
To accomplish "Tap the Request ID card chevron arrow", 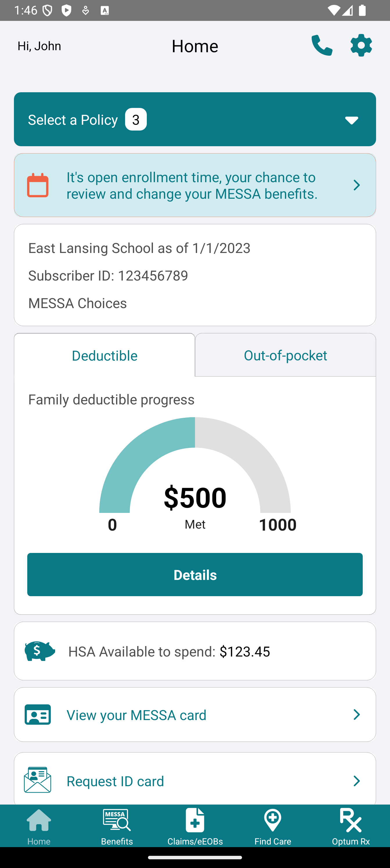I will tap(356, 780).
